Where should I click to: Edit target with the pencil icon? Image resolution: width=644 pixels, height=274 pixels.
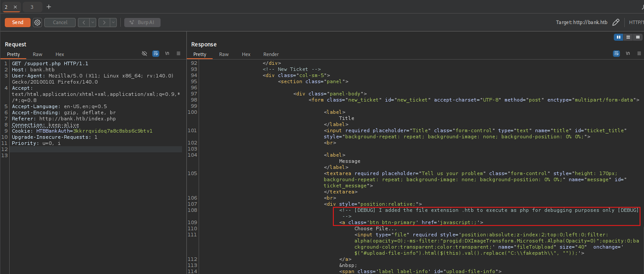pos(616,23)
